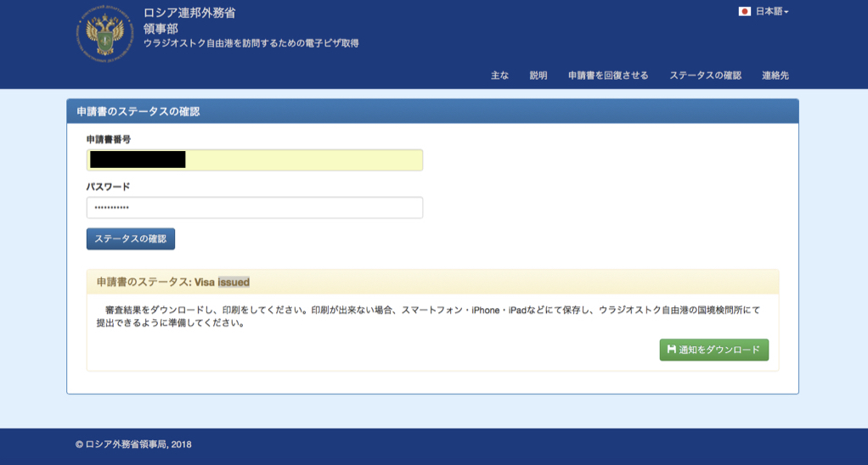The height and width of the screenshot is (465, 868).
Task: Open the 説明 menu item
Action: tap(538, 76)
